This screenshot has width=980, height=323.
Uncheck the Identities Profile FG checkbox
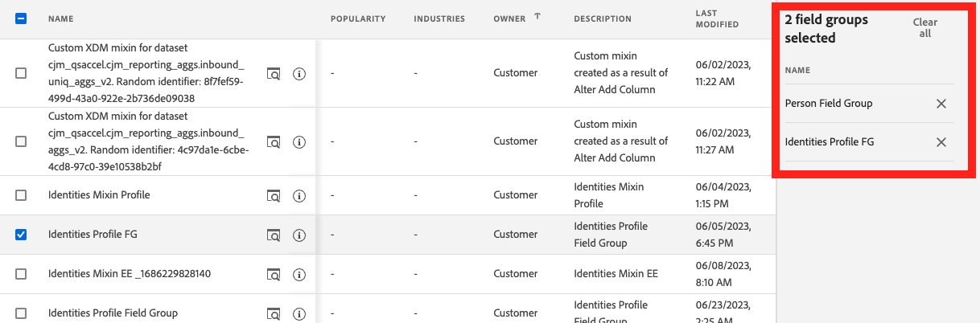(x=21, y=235)
